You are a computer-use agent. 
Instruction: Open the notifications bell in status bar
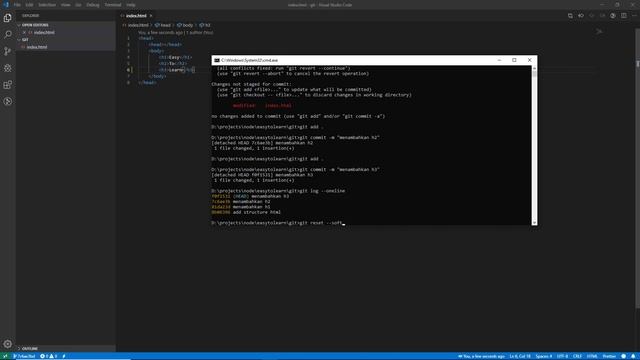(633, 356)
